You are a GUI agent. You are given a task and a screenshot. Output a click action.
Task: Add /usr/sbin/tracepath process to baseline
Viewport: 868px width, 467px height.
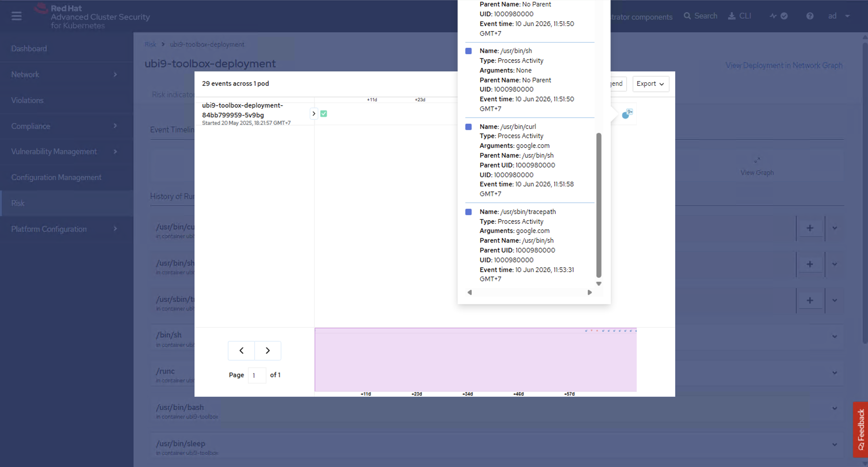coord(810,301)
